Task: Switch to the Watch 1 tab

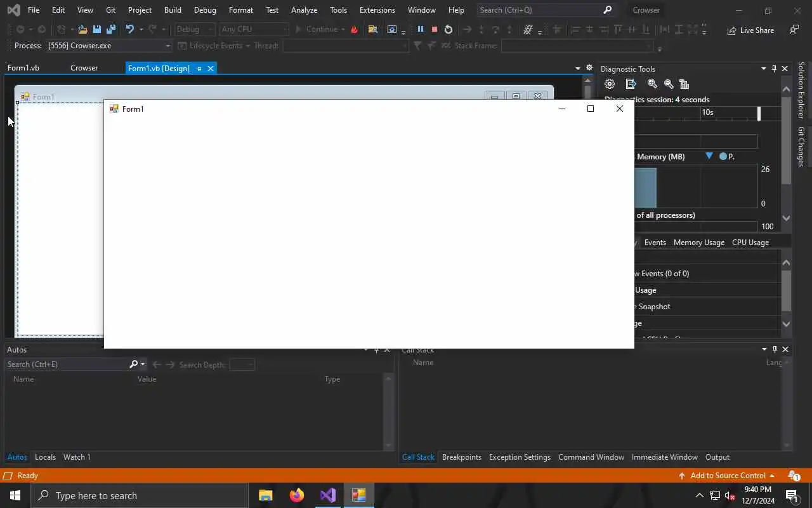Action: pyautogui.click(x=77, y=457)
